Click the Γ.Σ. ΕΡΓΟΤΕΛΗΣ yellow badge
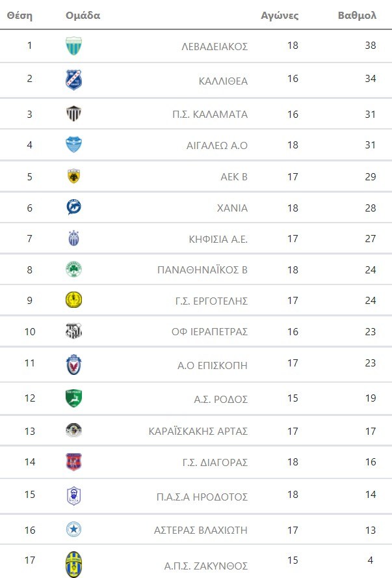Screen dimensions: 392x578 point(73,300)
